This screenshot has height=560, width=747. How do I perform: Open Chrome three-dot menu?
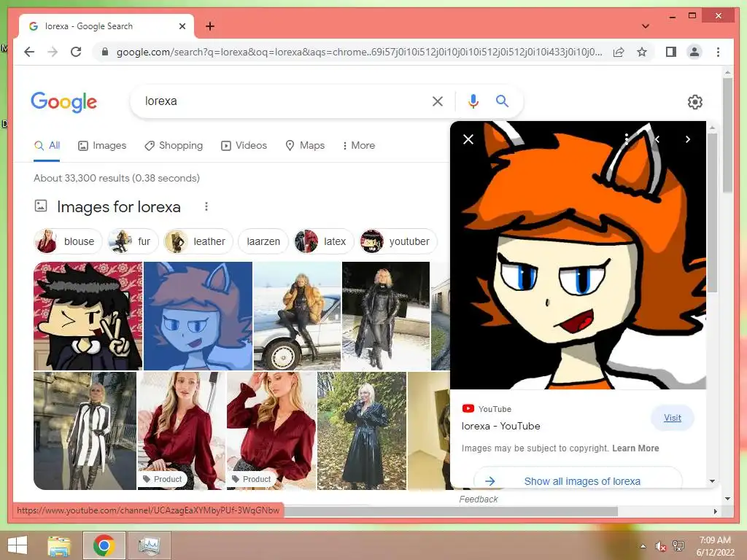[718, 52]
